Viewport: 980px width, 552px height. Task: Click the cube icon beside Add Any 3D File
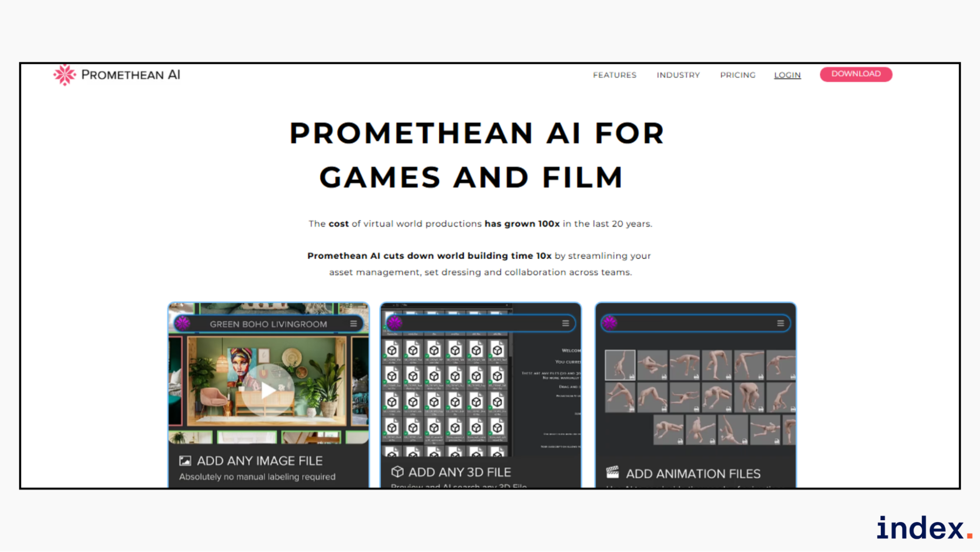coord(397,472)
